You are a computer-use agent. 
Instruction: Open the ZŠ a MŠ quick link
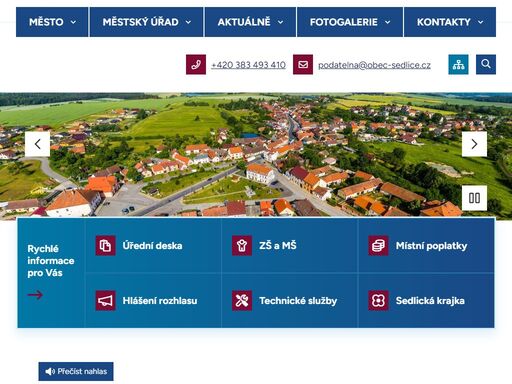point(289,246)
